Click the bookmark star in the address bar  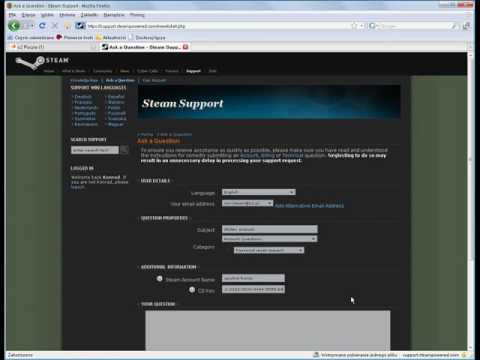coord(354,26)
